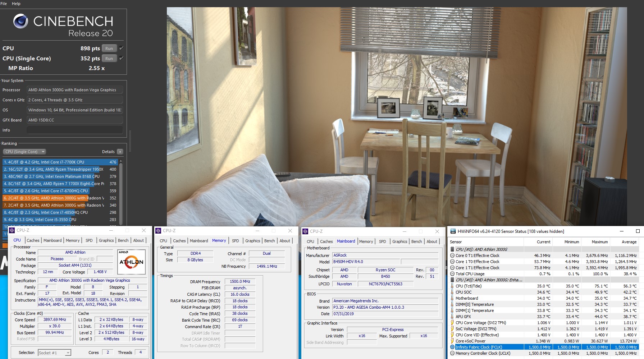The image size is (644, 359).
Task: Open SPD tab in Memory CPU-Z window
Action: pos(236,241)
